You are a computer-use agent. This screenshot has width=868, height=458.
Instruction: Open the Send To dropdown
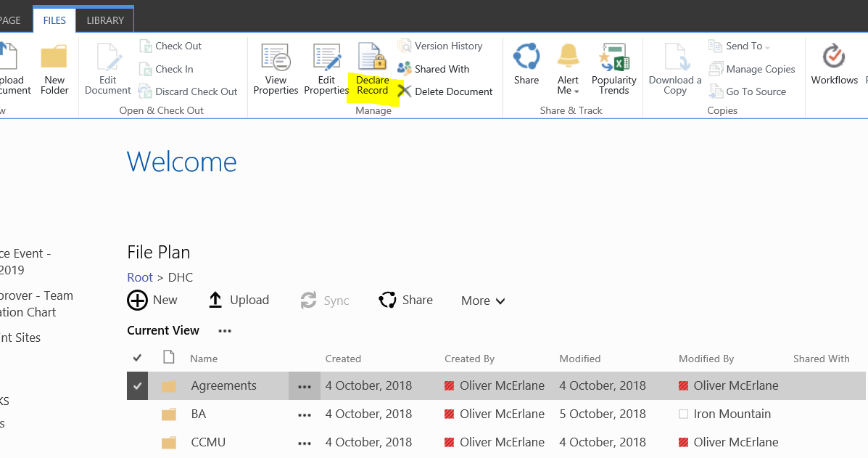click(740, 46)
